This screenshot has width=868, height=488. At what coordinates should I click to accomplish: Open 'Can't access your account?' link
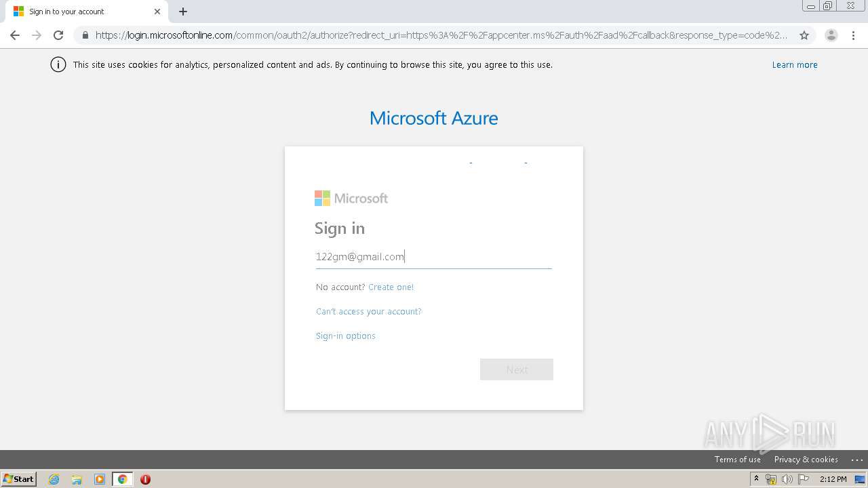tap(369, 312)
